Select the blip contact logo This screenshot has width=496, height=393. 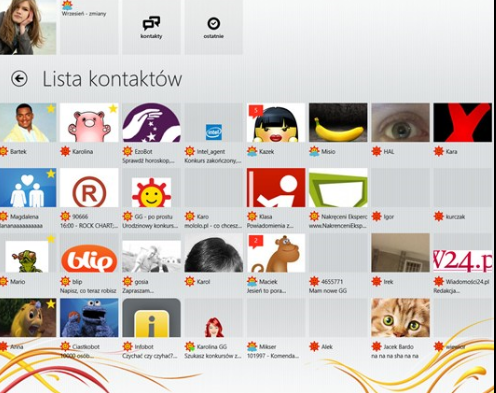point(89,253)
